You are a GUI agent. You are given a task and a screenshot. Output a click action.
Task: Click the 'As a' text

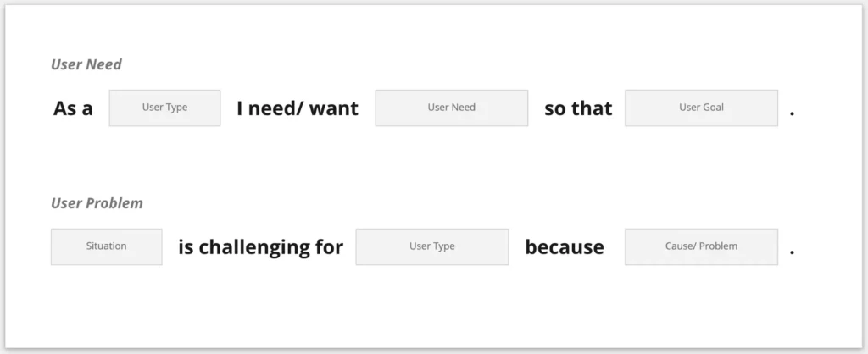pyautogui.click(x=73, y=108)
